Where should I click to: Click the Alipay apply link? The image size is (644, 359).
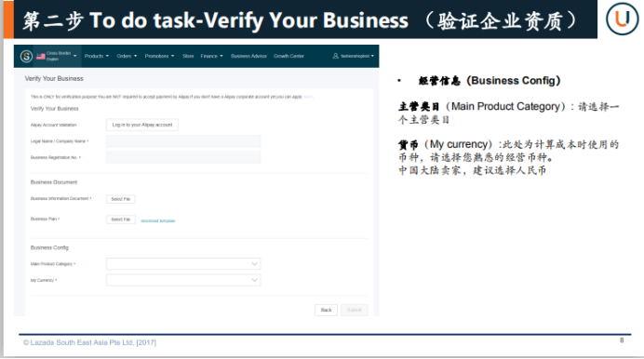click(x=308, y=97)
